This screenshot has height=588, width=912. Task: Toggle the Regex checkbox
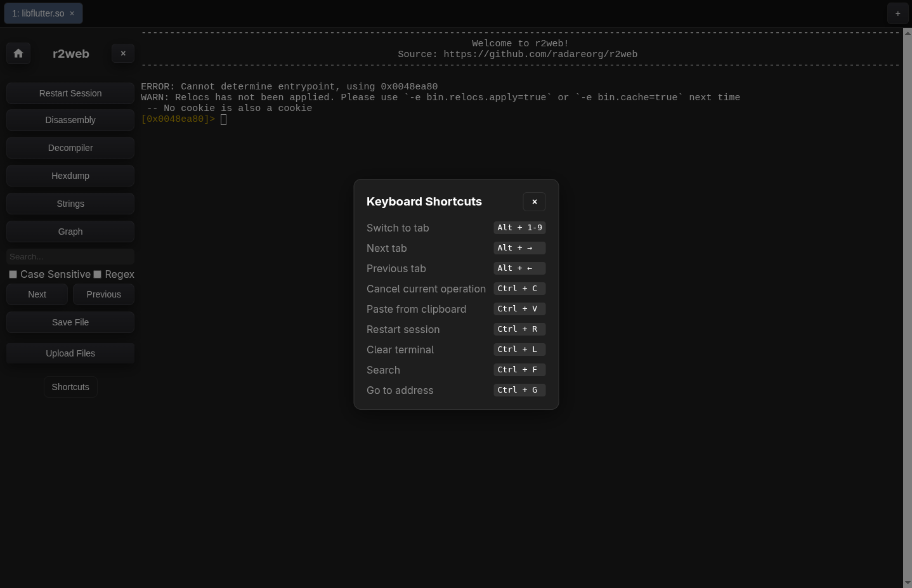point(98,274)
